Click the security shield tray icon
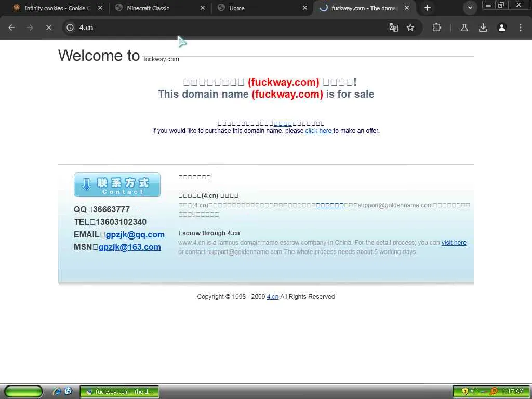 (465, 392)
